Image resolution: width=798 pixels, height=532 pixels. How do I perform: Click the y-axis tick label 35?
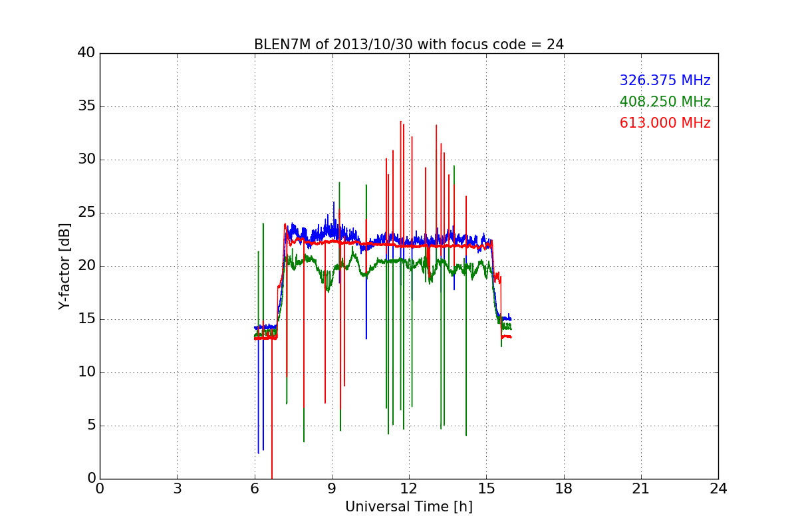[x=86, y=106]
